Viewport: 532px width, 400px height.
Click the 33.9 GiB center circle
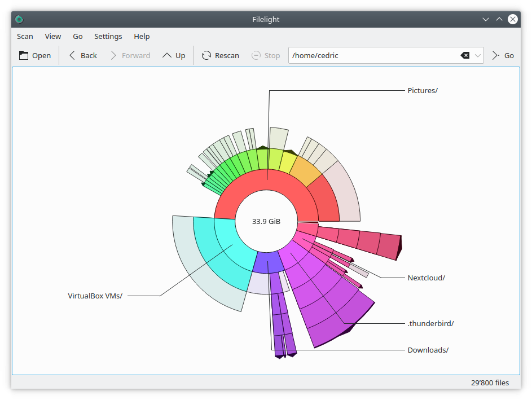266,221
